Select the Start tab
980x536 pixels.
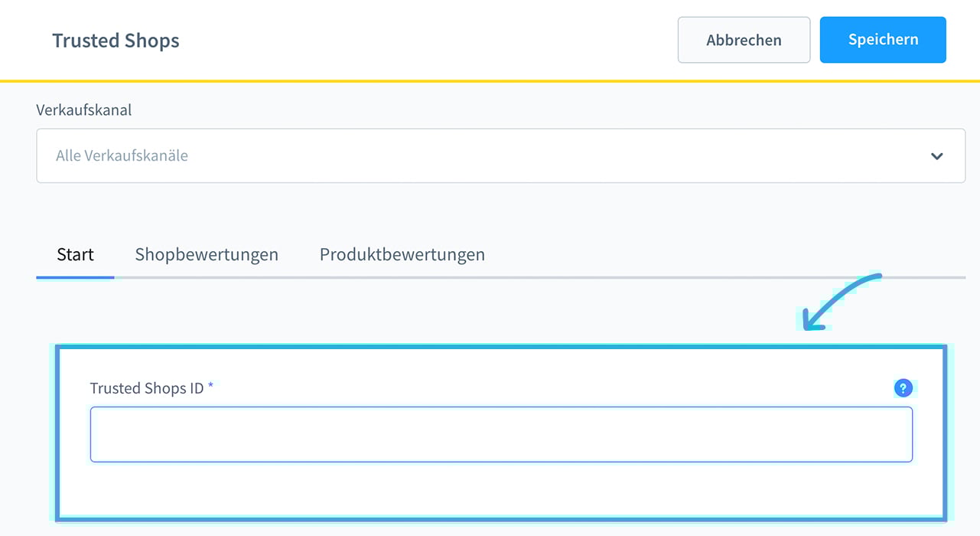tap(75, 254)
